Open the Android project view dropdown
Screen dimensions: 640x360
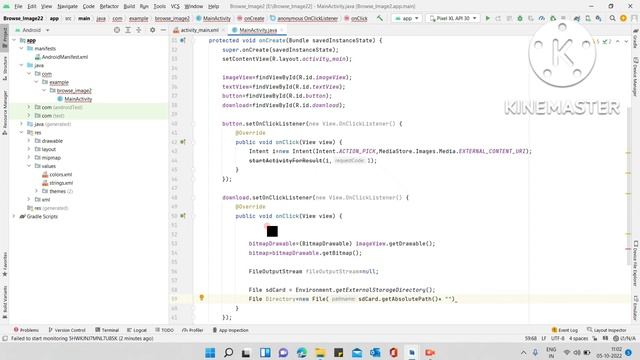point(32,30)
